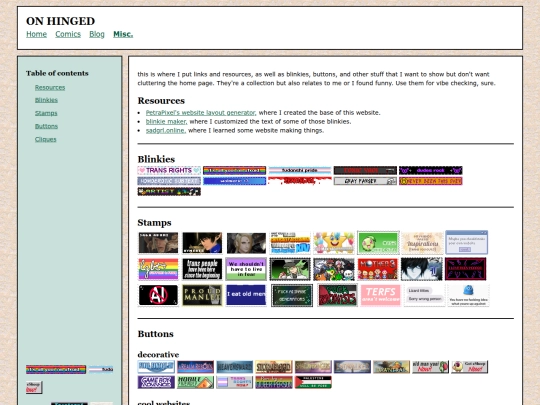Click the STORMBLOOD decorative button
The width and height of the screenshot is (540, 405).
[x=274, y=367]
